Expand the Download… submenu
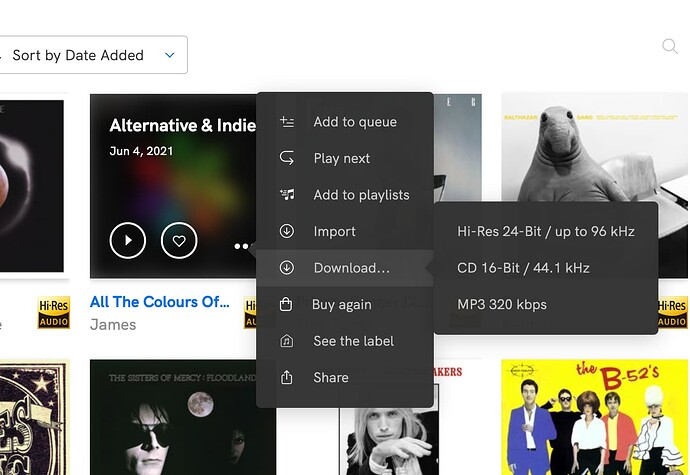 pyautogui.click(x=351, y=268)
